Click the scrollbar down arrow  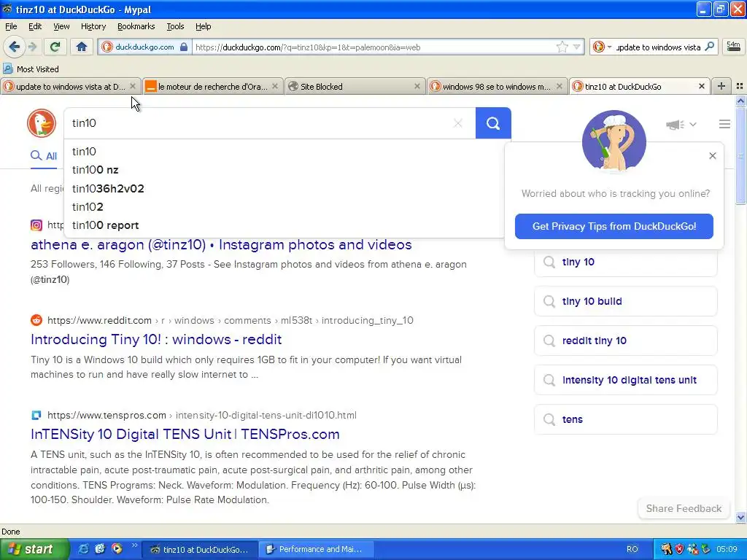click(740, 517)
